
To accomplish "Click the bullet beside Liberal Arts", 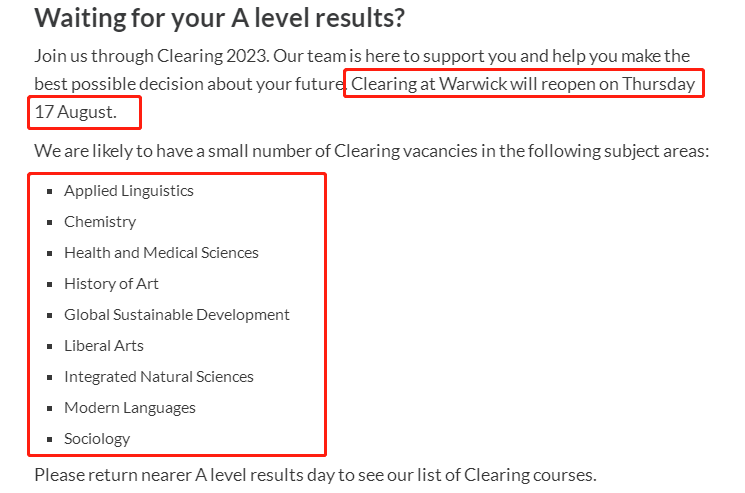I will click(x=49, y=346).
